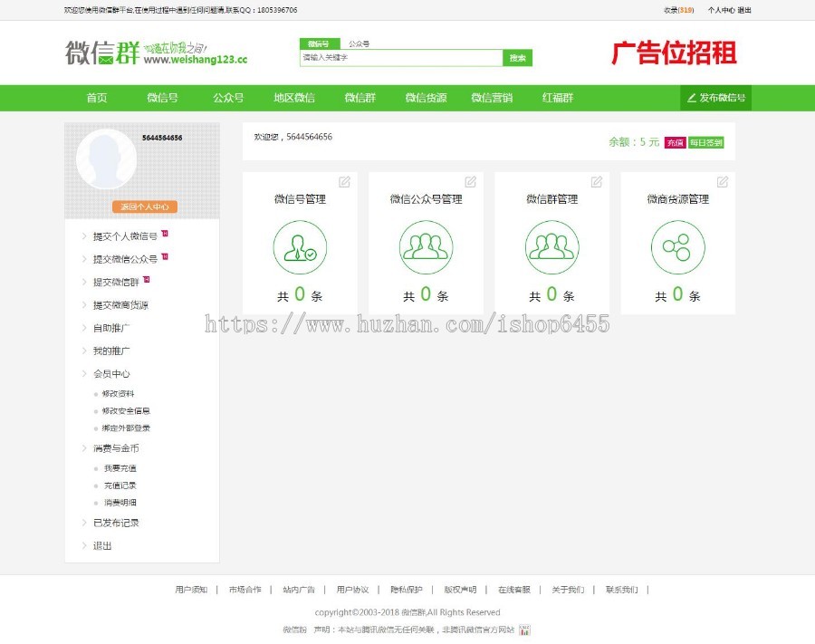This screenshot has height=644, width=815.
Task: Expand the 提交微商货源 chevron
Action: point(84,304)
